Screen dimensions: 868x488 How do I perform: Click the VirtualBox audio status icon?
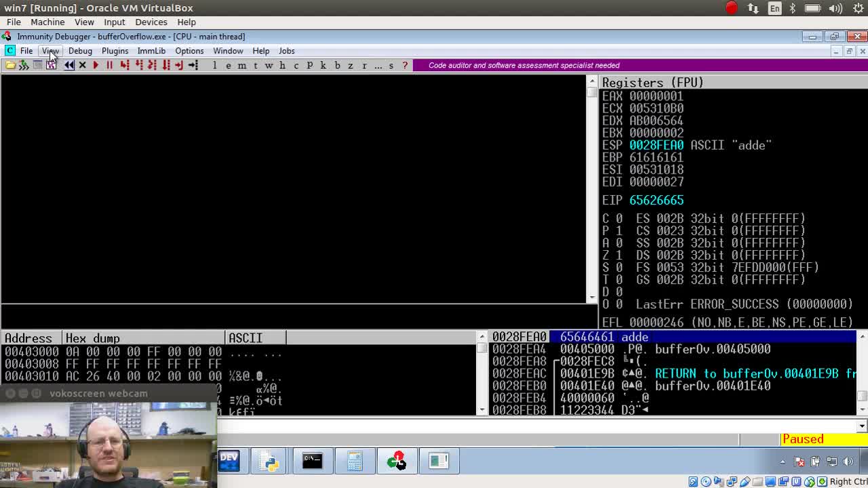coord(717,481)
